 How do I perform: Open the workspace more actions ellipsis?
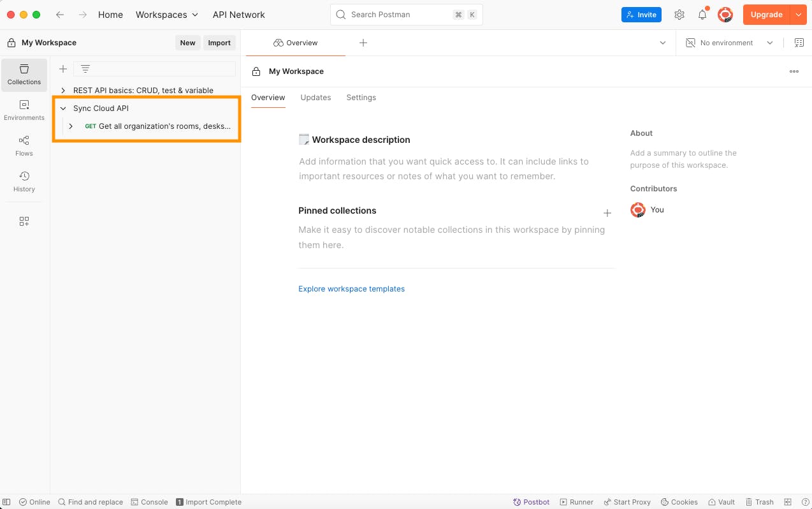[x=794, y=71]
